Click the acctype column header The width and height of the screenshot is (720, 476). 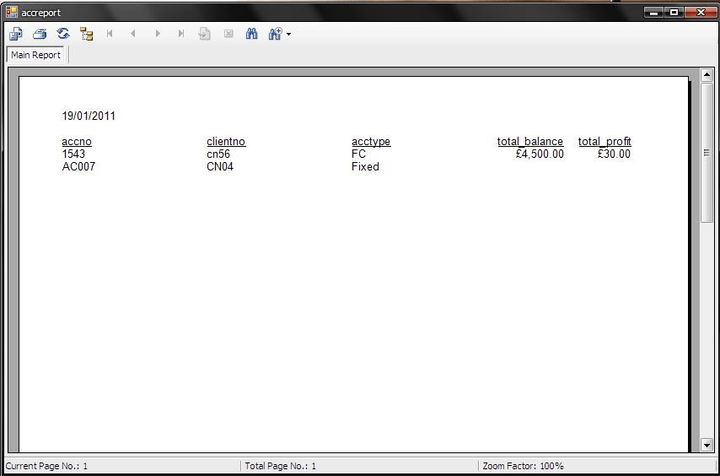click(x=371, y=141)
